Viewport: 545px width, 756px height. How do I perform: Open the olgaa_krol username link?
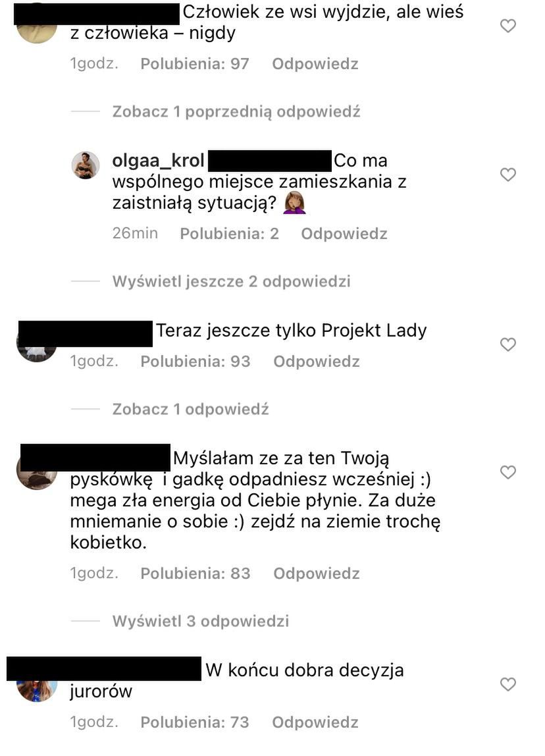pos(159,161)
